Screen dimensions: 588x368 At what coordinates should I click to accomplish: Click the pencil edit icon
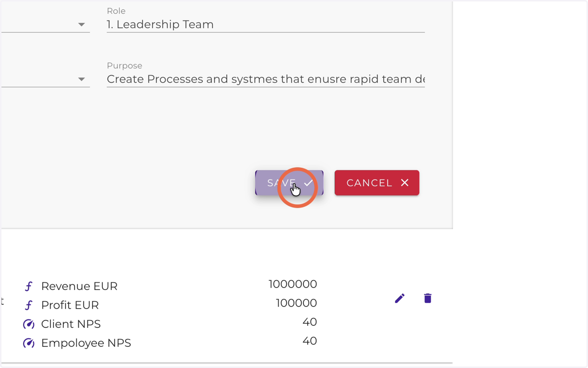coord(400,298)
